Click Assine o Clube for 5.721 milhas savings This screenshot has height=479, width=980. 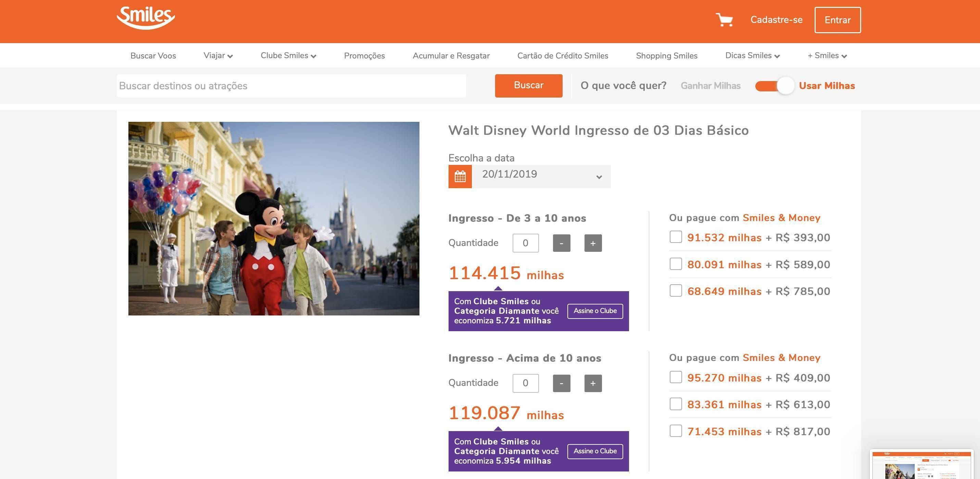pos(595,311)
